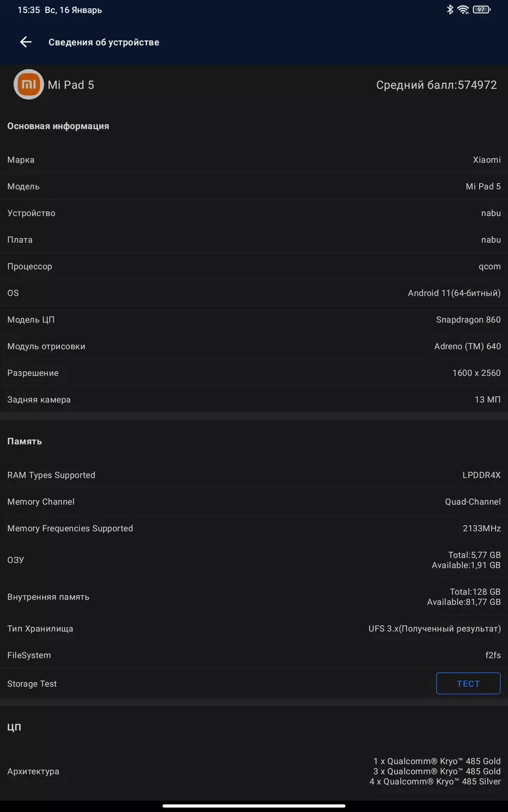Tap the battery level indicator
The height and width of the screenshot is (812, 508).
pyautogui.click(x=482, y=10)
